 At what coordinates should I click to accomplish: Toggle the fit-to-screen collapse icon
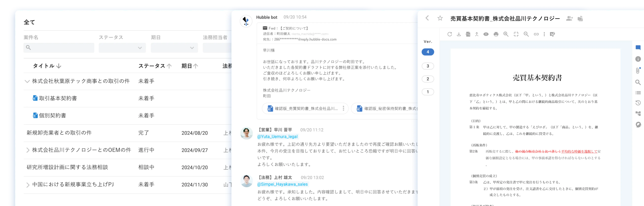click(x=516, y=34)
